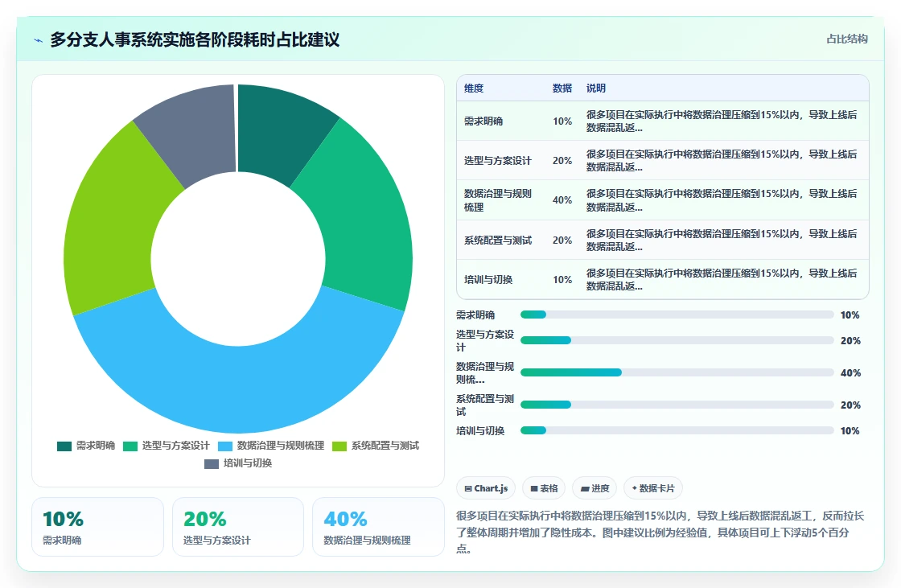The image size is (901, 588).
Task: Select the 培训与切换 table row label
Action: (488, 280)
